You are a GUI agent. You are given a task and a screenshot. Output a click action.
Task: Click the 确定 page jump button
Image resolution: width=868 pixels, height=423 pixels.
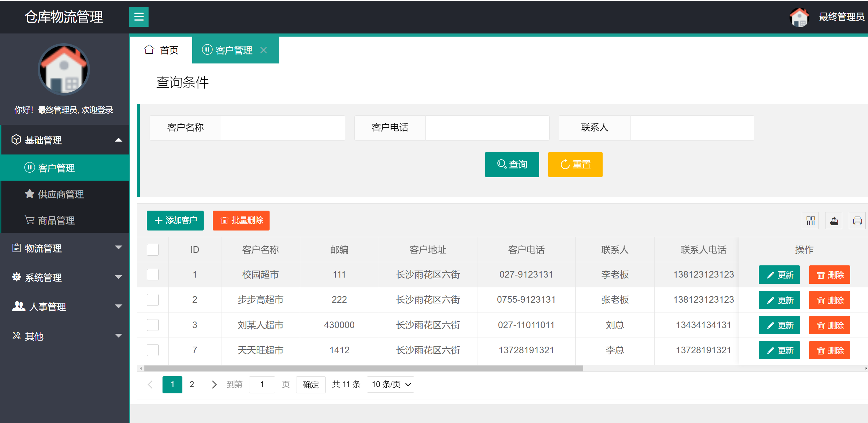click(x=311, y=385)
